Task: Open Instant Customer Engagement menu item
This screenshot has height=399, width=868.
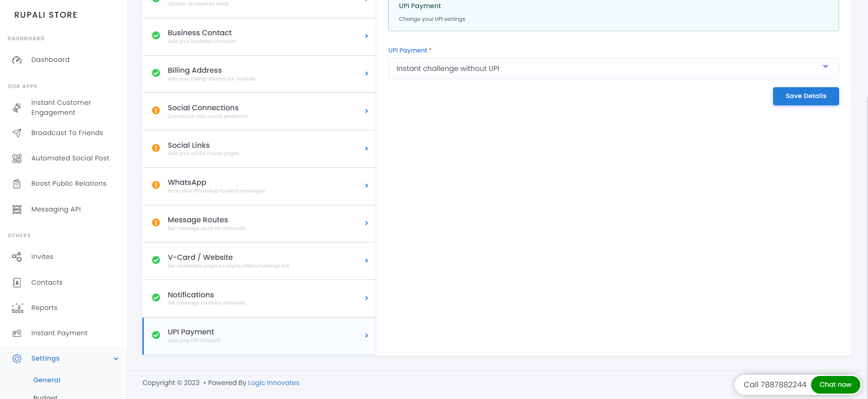Action: (61, 108)
